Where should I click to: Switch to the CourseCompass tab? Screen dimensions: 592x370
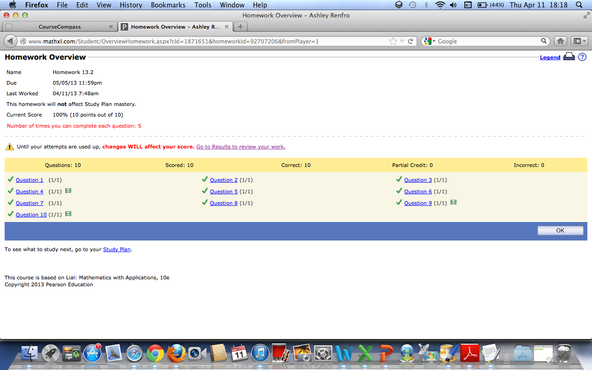point(59,27)
